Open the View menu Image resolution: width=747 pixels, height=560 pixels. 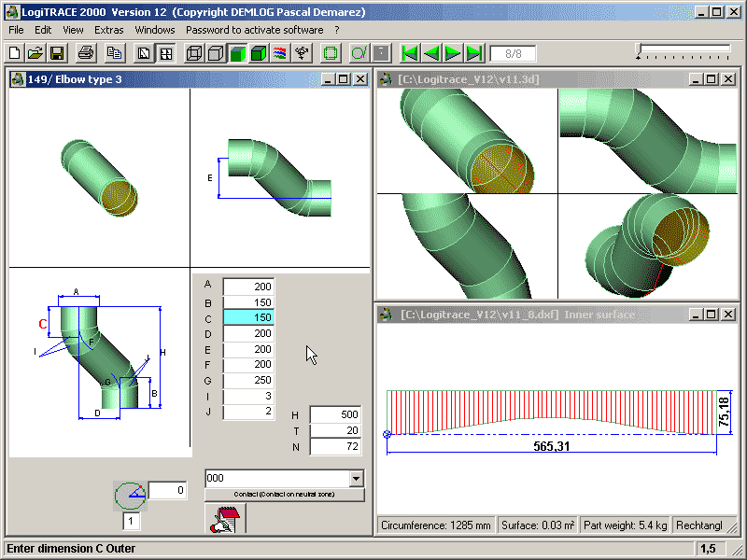coord(73,30)
